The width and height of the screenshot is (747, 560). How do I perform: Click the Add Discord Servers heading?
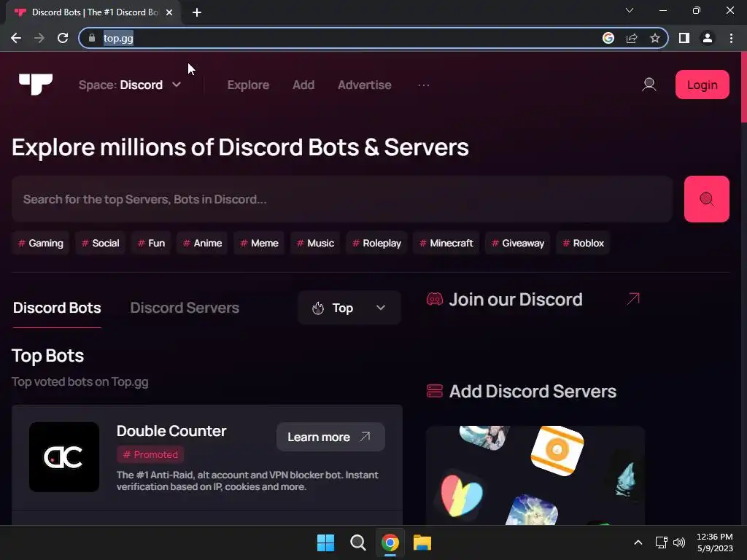(533, 391)
